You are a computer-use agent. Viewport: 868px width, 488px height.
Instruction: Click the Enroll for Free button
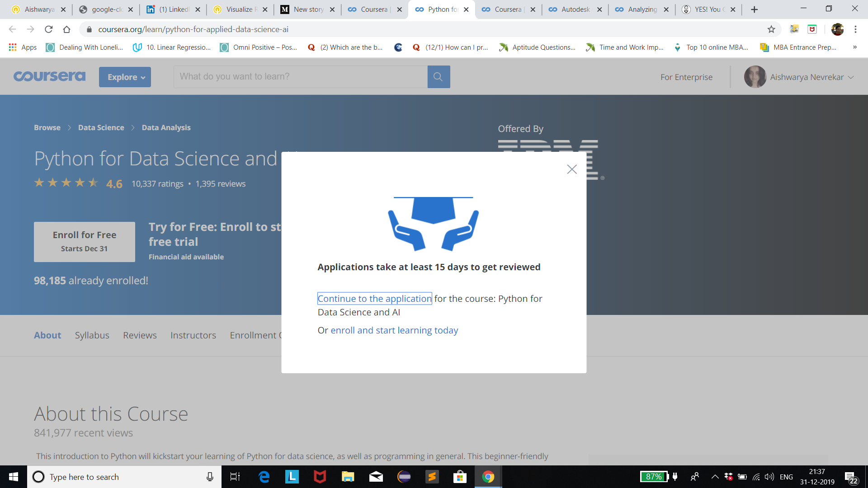click(85, 242)
